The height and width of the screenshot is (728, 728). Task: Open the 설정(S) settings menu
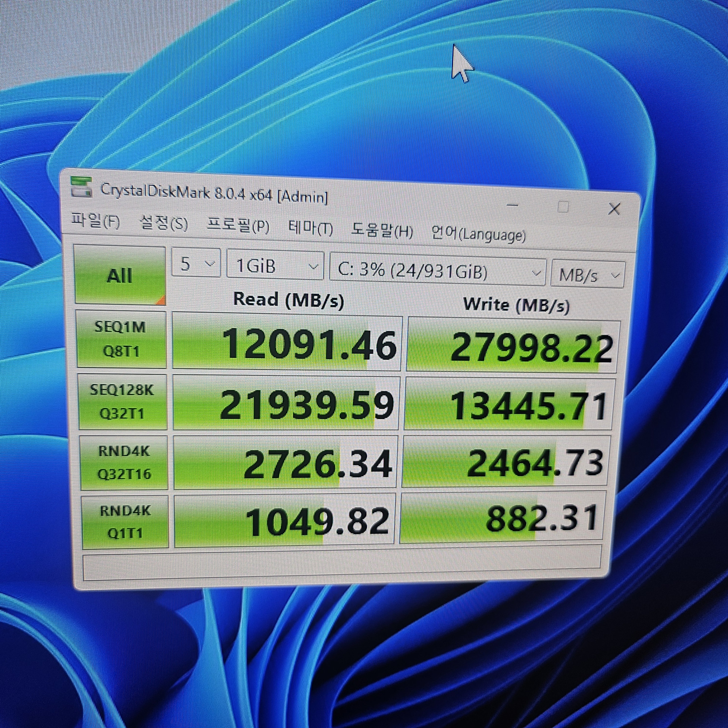pos(164,223)
